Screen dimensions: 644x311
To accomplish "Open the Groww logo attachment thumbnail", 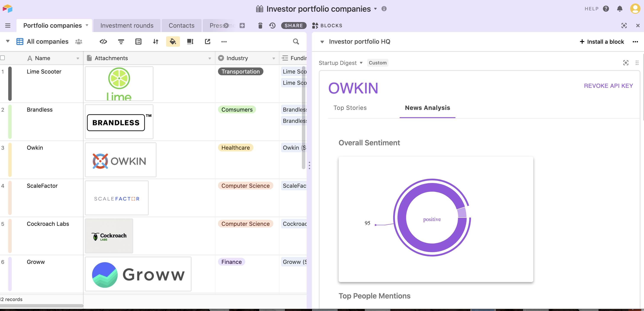I will 138,274.
